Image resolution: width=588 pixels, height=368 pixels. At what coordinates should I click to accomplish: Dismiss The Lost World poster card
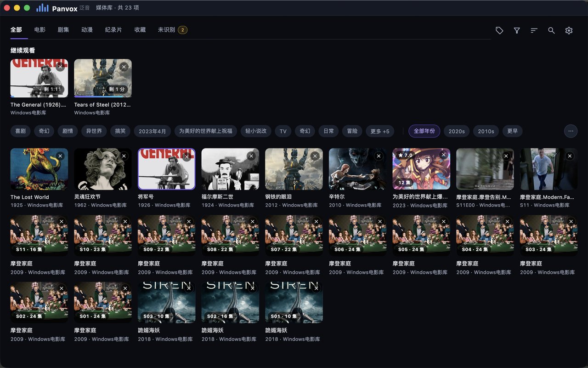click(x=60, y=156)
